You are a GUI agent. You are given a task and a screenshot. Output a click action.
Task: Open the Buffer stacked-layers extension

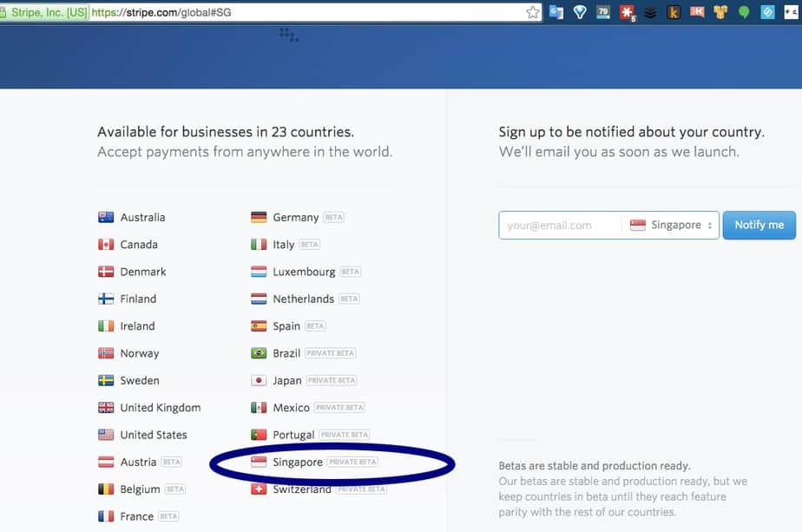coord(650,12)
